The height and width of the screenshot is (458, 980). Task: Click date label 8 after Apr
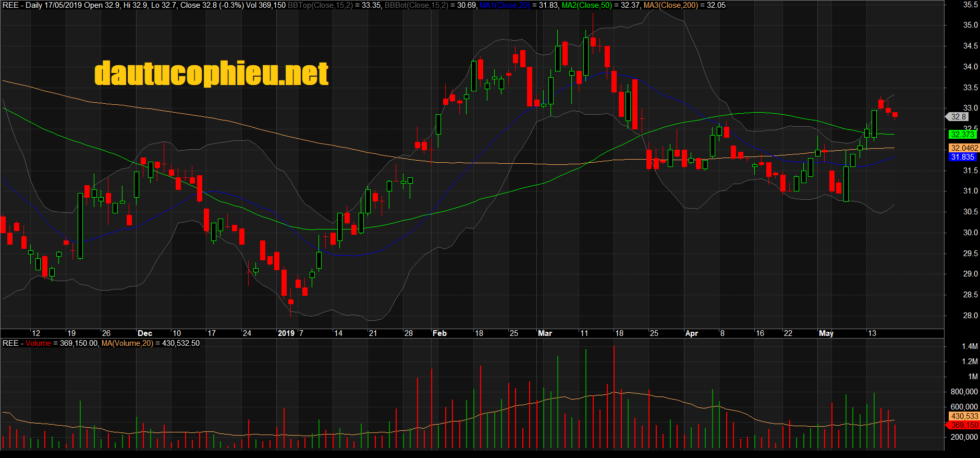tap(722, 333)
